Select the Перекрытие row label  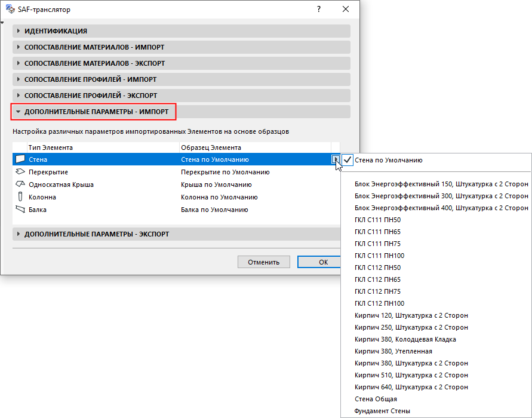point(48,172)
